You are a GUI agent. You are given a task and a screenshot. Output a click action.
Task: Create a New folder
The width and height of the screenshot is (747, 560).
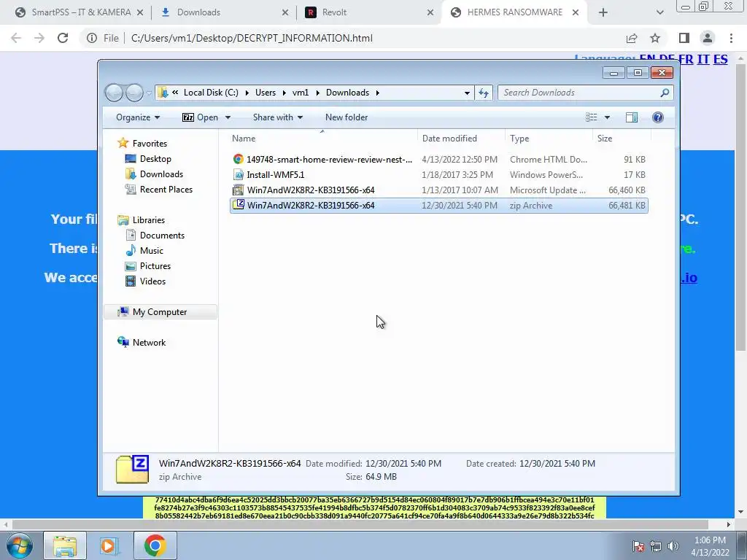(347, 117)
